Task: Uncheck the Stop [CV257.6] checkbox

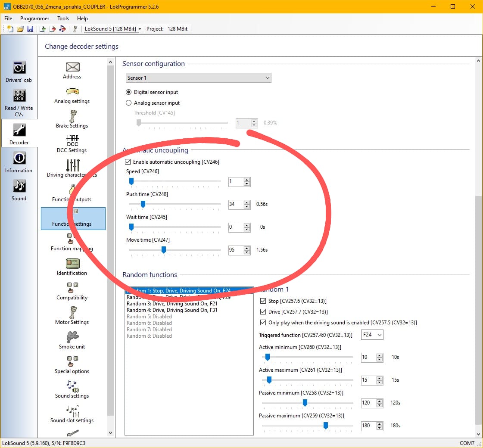Action: (264, 301)
